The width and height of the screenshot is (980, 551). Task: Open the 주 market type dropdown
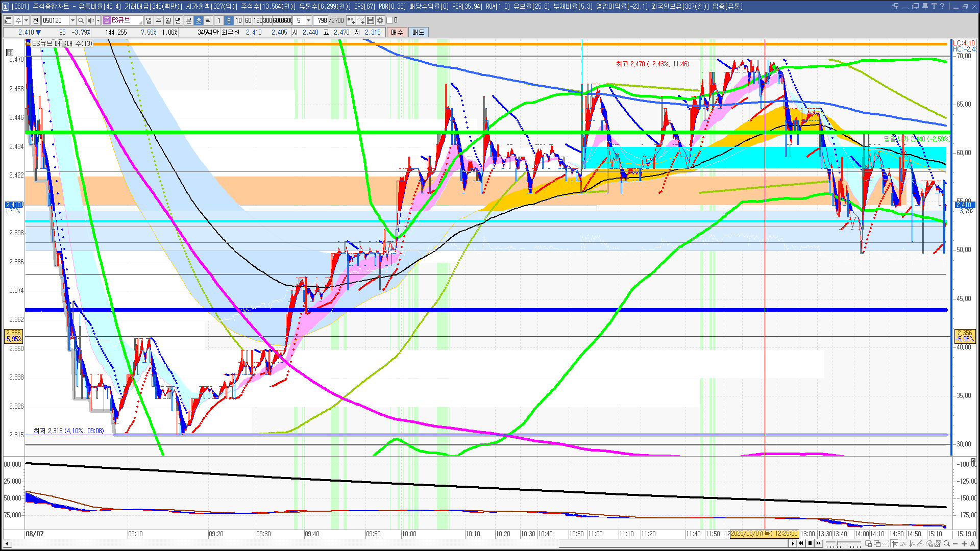coord(26,20)
